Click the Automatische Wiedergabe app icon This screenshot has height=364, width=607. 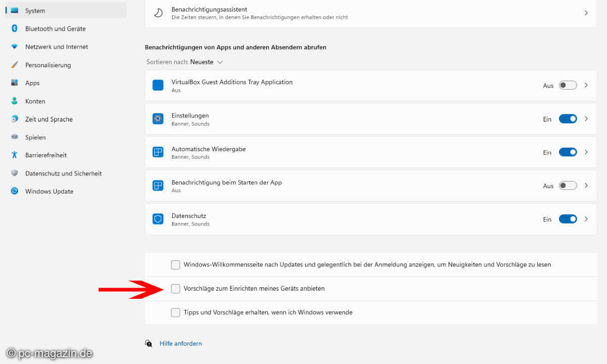click(x=158, y=152)
